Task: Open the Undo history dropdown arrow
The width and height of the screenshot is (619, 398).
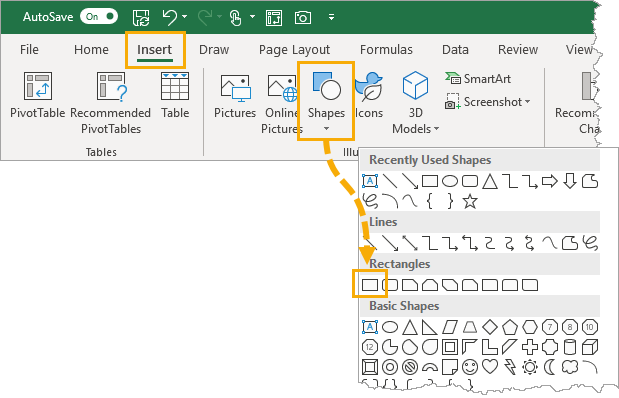Action: pos(184,17)
